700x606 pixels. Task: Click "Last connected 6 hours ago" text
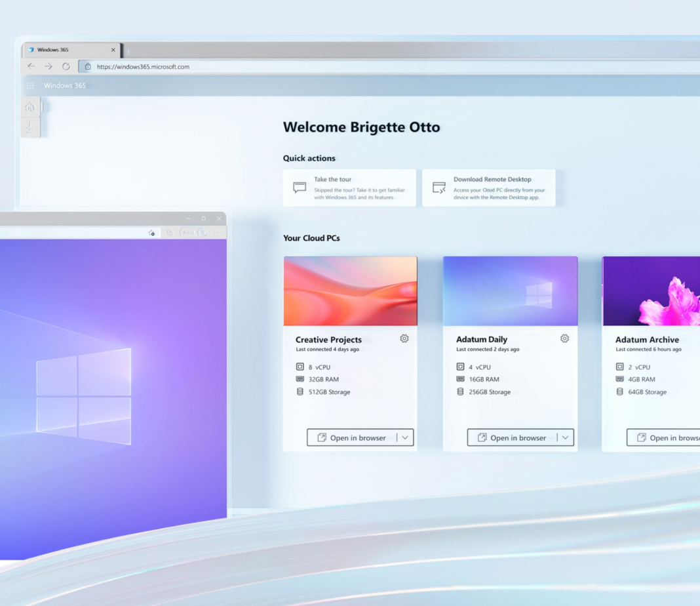[x=649, y=349]
